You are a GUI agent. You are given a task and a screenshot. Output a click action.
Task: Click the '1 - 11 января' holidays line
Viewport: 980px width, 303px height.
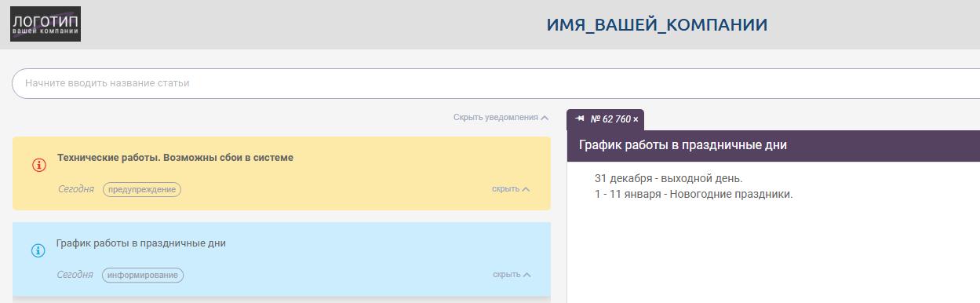pos(694,194)
